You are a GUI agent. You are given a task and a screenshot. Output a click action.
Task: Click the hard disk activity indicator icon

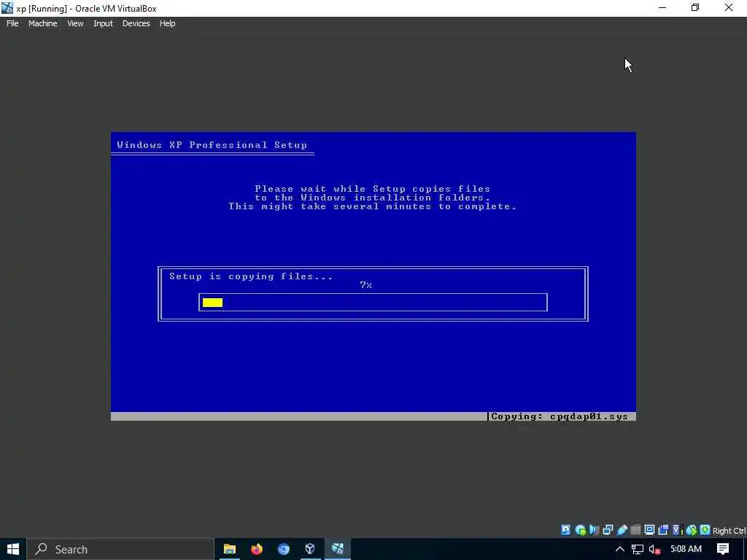565,530
